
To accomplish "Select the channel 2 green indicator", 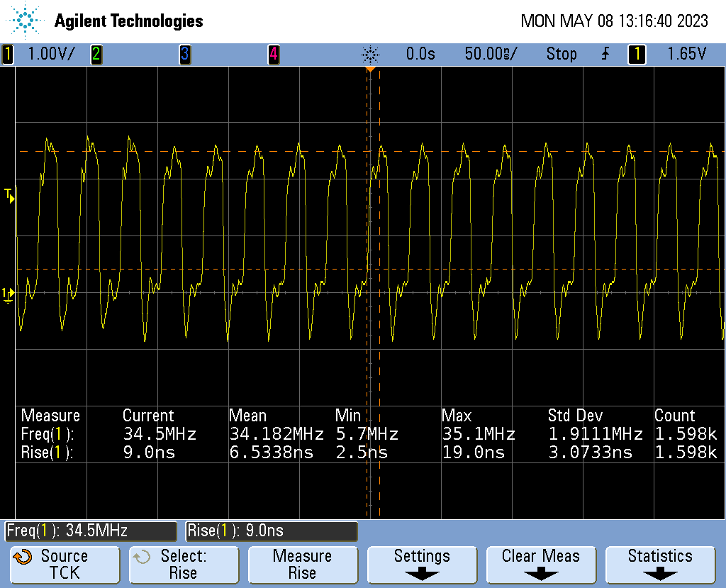I will pyautogui.click(x=96, y=54).
